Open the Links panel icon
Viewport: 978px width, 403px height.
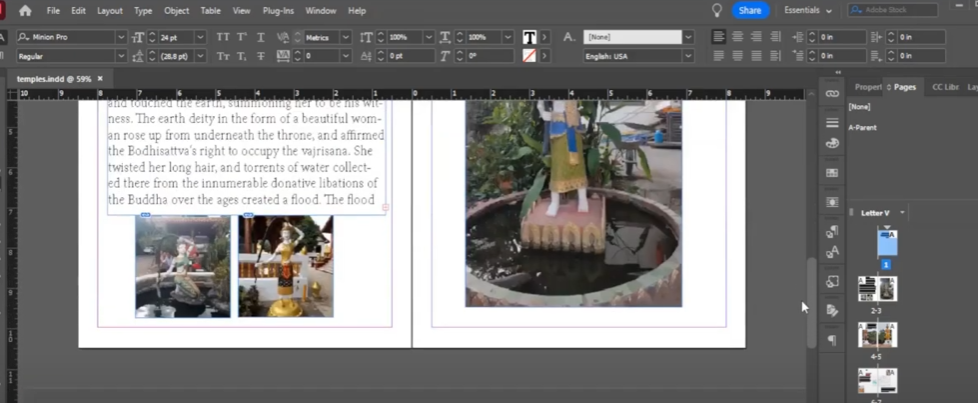pyautogui.click(x=832, y=93)
